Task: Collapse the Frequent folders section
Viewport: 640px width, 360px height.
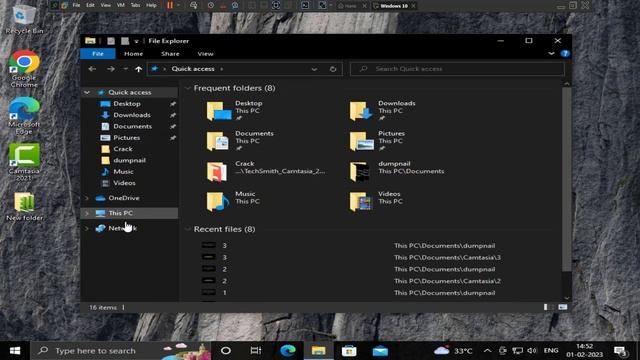Action: 188,88
